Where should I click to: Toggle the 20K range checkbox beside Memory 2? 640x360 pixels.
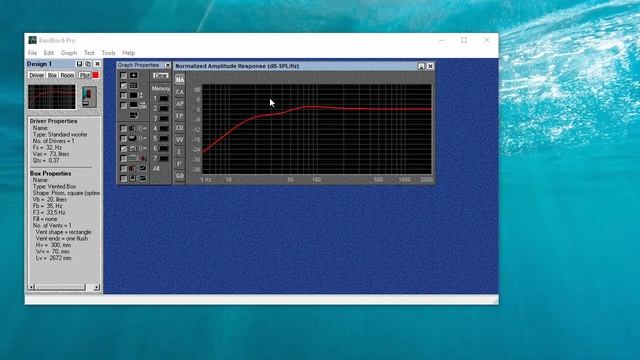pos(123,105)
